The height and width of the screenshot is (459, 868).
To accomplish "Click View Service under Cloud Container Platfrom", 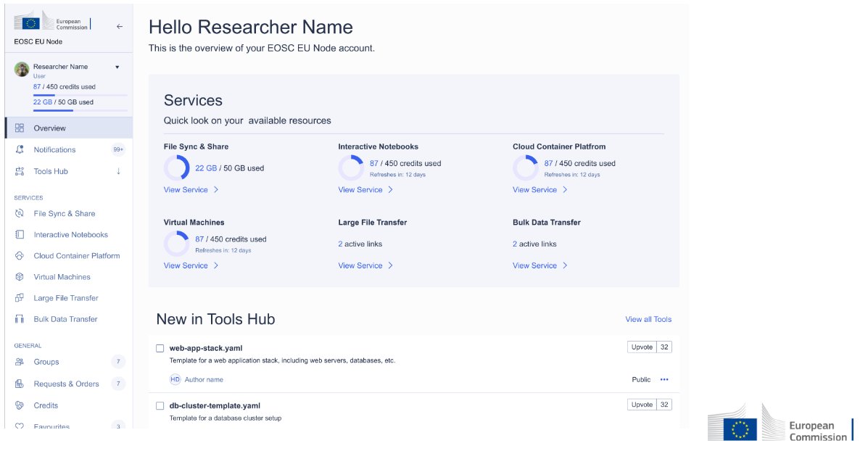I will (x=534, y=189).
